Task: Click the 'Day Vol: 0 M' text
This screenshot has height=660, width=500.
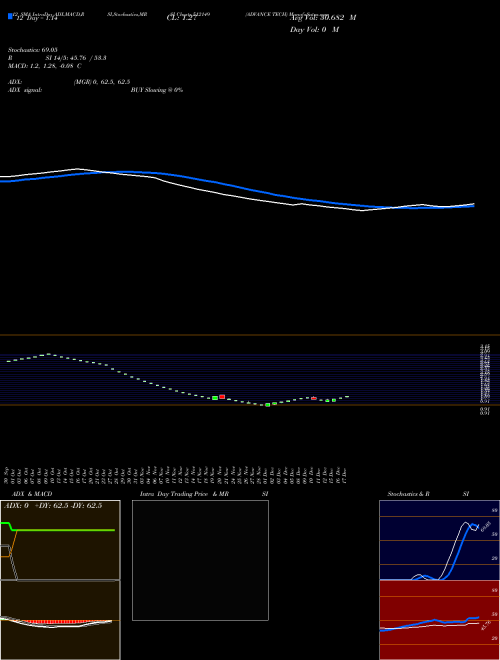Action: [x=314, y=30]
